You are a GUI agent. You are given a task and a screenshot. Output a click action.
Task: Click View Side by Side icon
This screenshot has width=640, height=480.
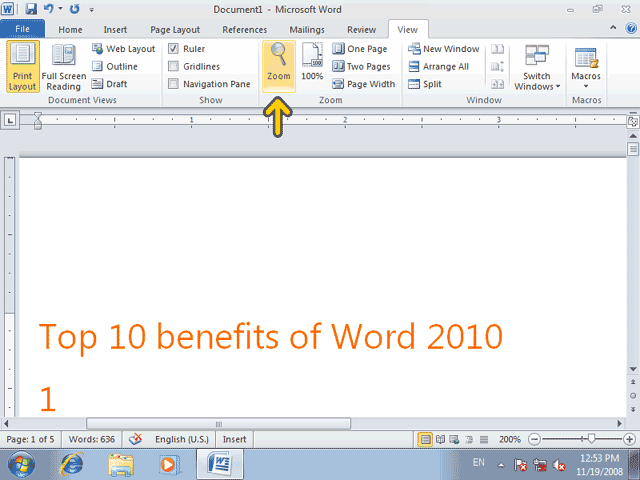click(497, 49)
